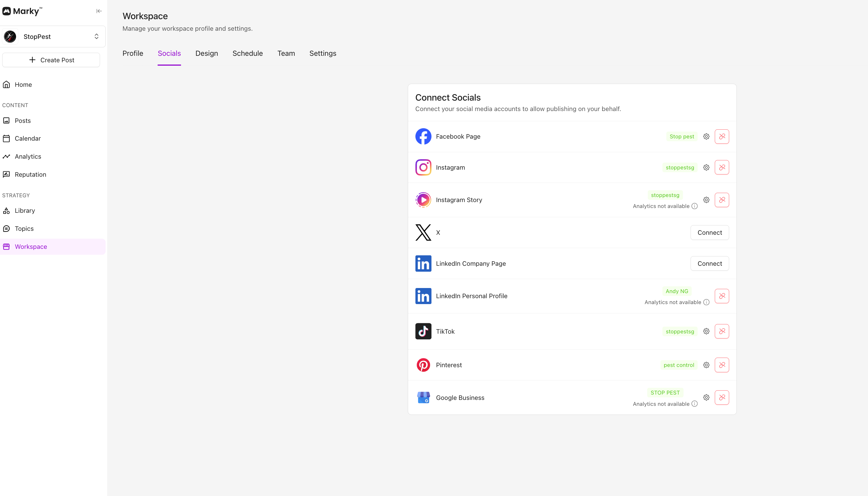
Task: Open Instagram Story settings gear
Action: click(x=706, y=200)
